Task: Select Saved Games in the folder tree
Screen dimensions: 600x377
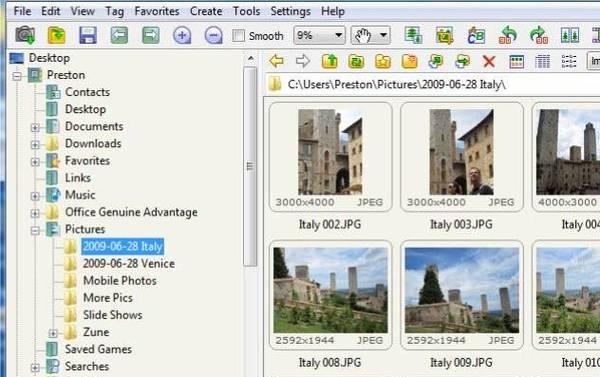Action: pos(98,349)
